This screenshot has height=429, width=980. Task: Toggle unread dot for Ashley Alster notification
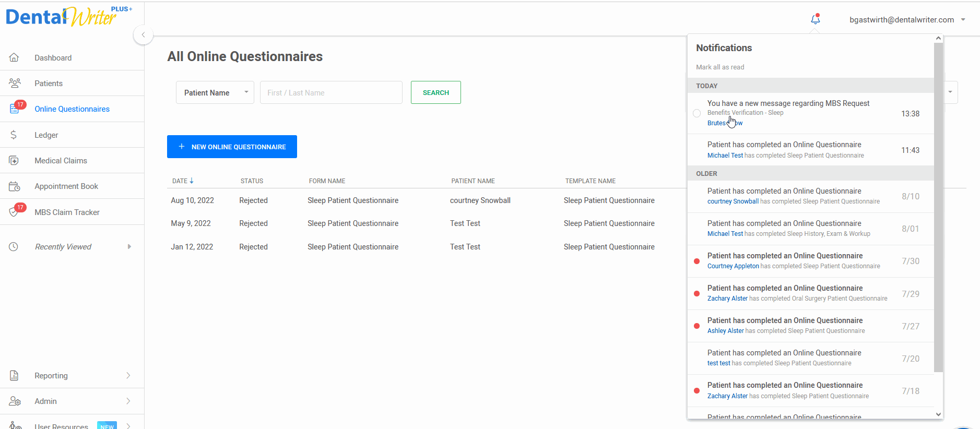[696, 326]
